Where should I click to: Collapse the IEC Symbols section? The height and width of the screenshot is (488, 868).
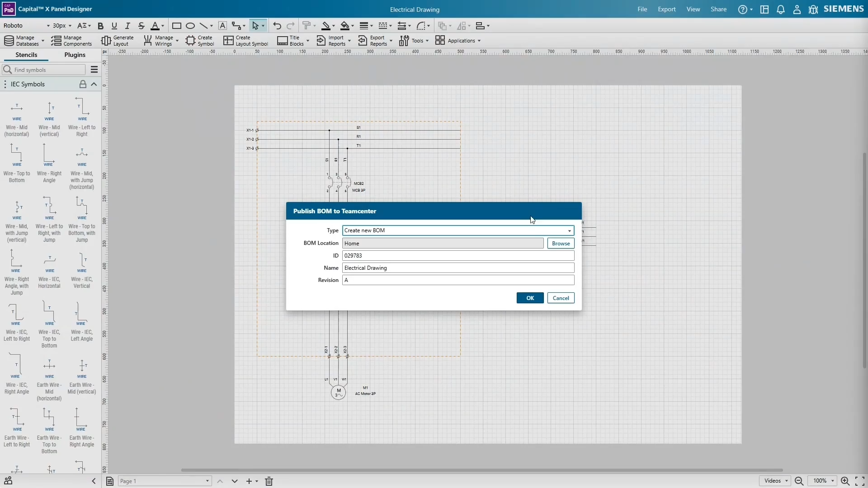[94, 84]
